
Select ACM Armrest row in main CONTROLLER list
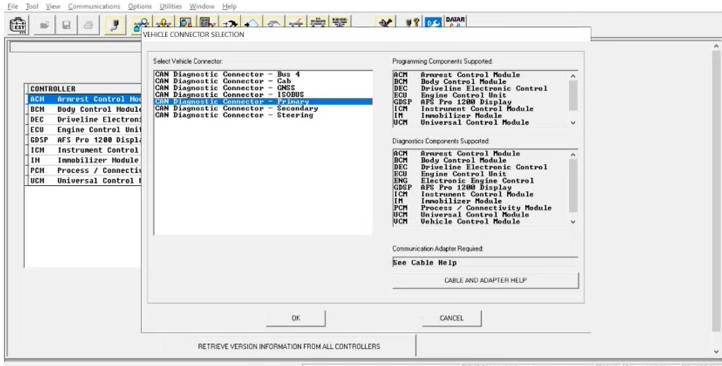(84, 99)
